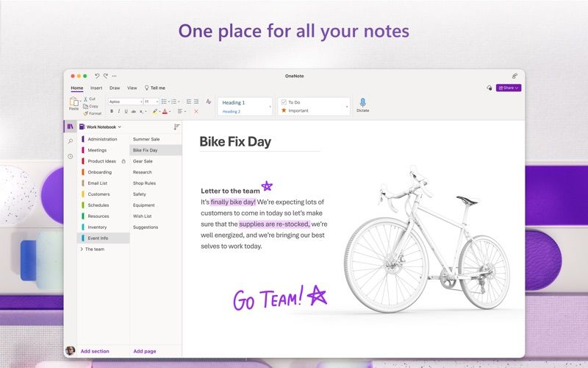Screen dimensions: 588x368
Task: Click the Paste clipboard icon
Action: pyautogui.click(x=73, y=102)
